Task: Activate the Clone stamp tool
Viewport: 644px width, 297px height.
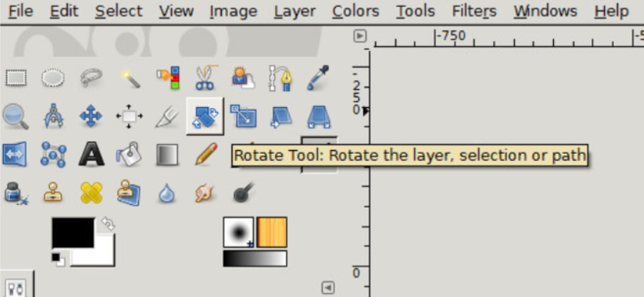Action: (53, 193)
